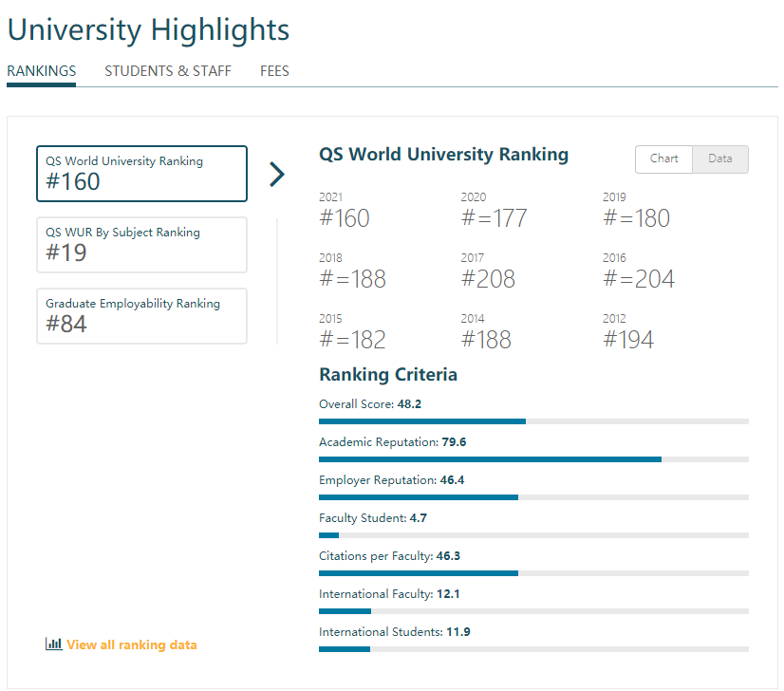Click the 2015 rank #=182

coord(352,340)
